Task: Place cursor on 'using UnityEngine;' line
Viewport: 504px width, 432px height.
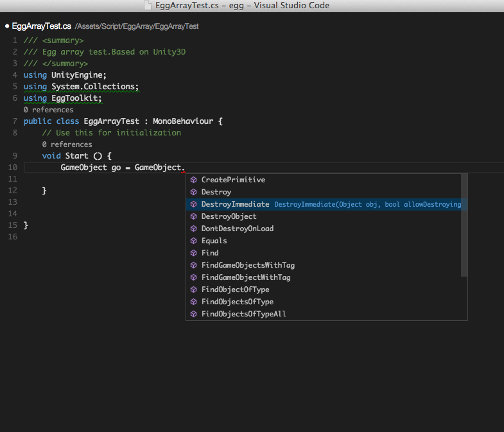Action: point(65,75)
